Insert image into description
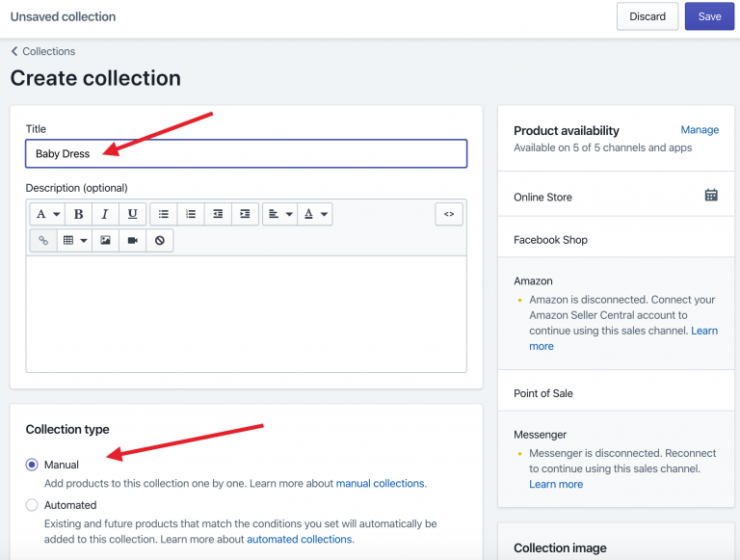 pyautogui.click(x=105, y=240)
